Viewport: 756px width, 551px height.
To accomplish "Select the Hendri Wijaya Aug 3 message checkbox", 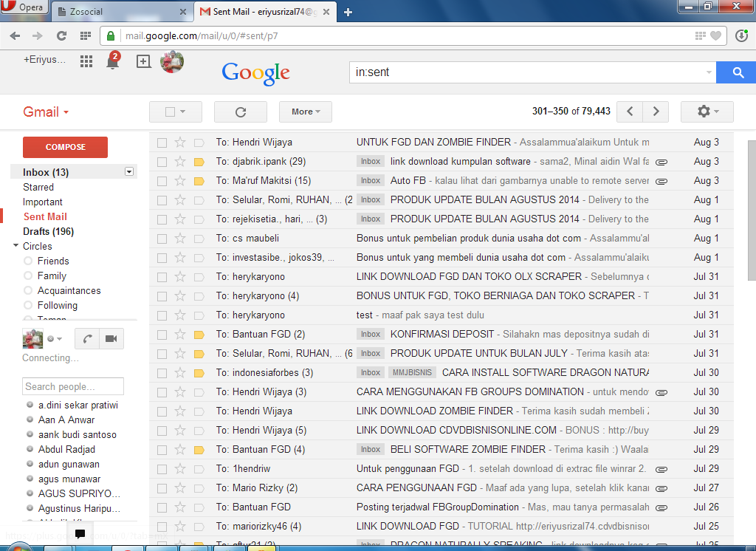I will [162, 143].
